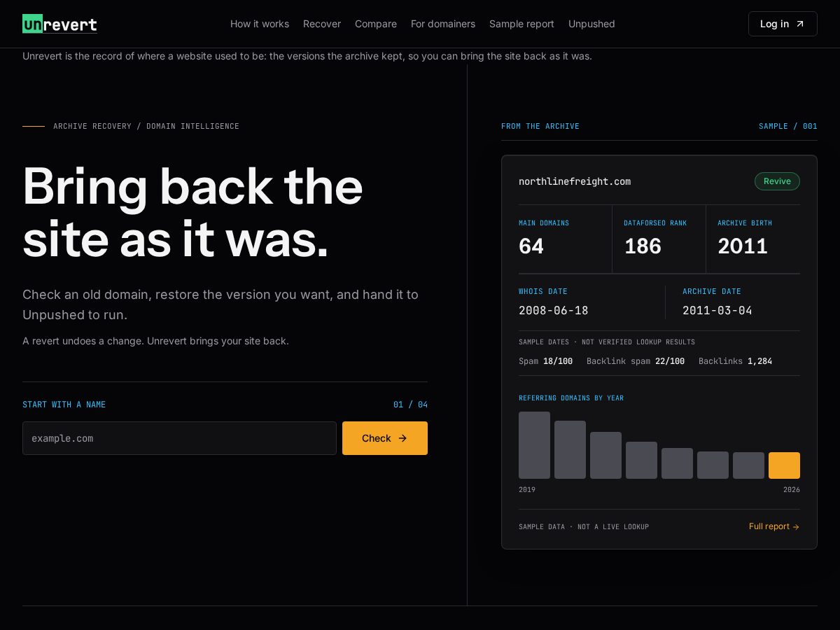Viewport: 840px width, 630px height.
Task: Click the Backlinks 1,284 count
Action: (735, 361)
